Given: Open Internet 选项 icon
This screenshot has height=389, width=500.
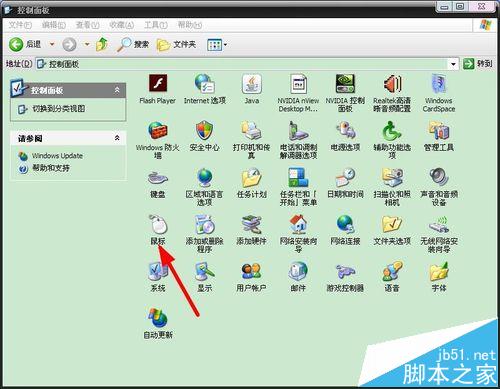Looking at the screenshot, I should click(204, 83).
